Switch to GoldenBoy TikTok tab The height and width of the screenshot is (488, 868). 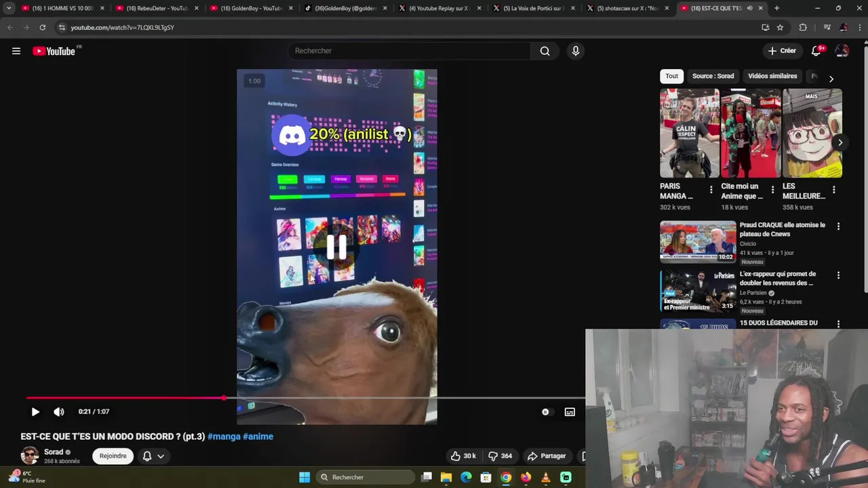tap(345, 8)
